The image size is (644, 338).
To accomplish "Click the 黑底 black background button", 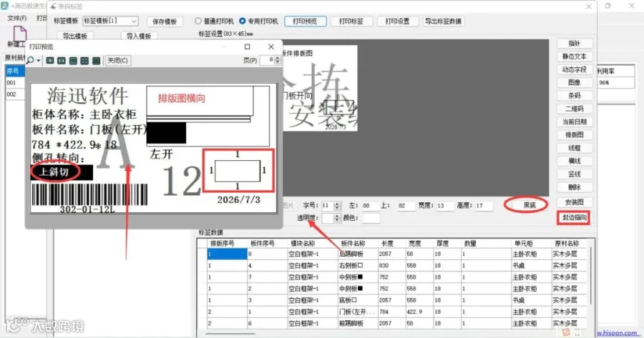I will 530,205.
